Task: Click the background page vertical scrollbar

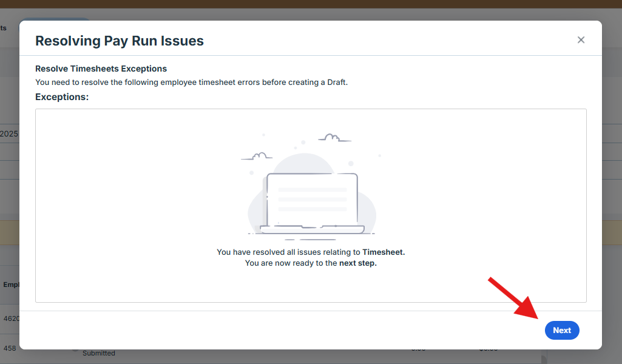Action: pyautogui.click(x=544, y=357)
